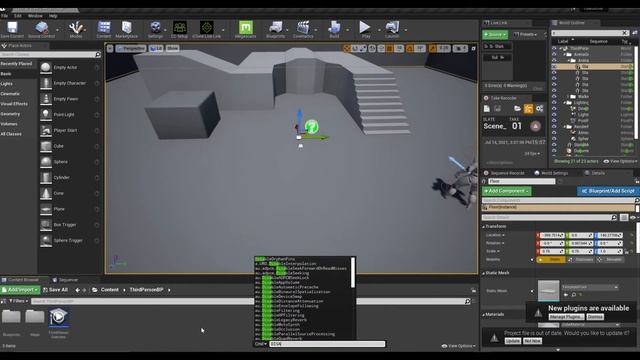Toggle visibility eye of selected outliner row

click(x=554, y=66)
